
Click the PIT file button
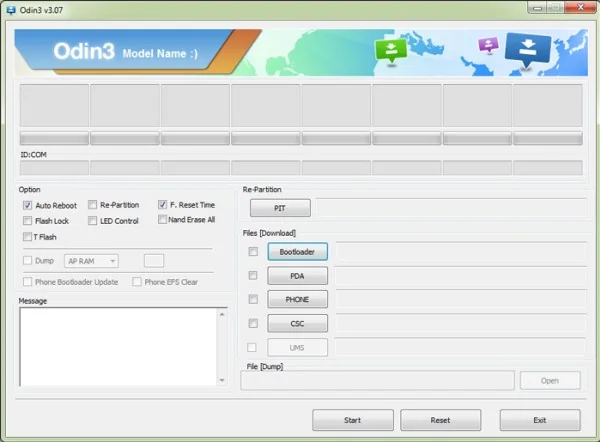280,208
